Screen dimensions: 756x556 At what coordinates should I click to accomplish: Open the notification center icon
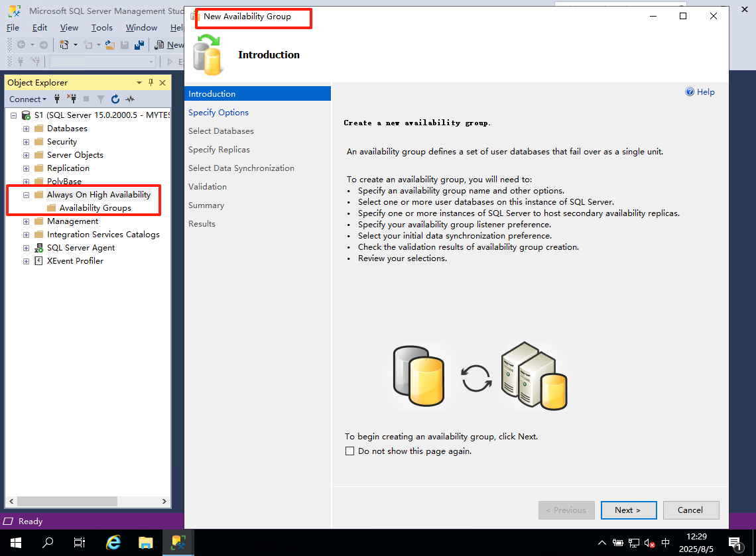coord(735,544)
